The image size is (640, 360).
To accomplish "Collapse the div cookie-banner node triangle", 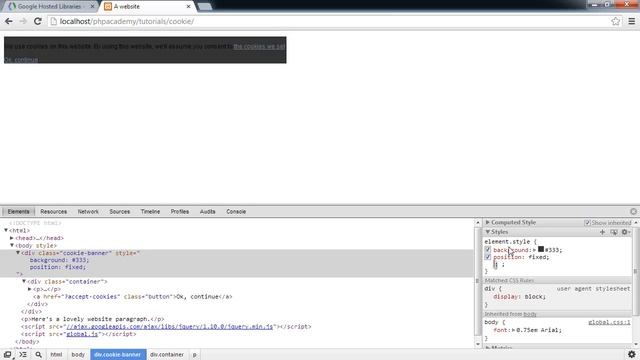I will [x=18, y=253].
